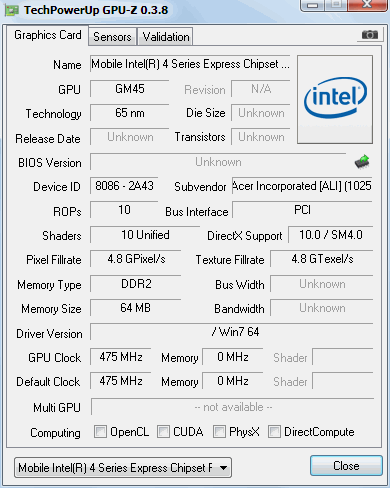Click the Driver Version field / Win7 64
This screenshot has width=390, height=488.
click(x=232, y=332)
